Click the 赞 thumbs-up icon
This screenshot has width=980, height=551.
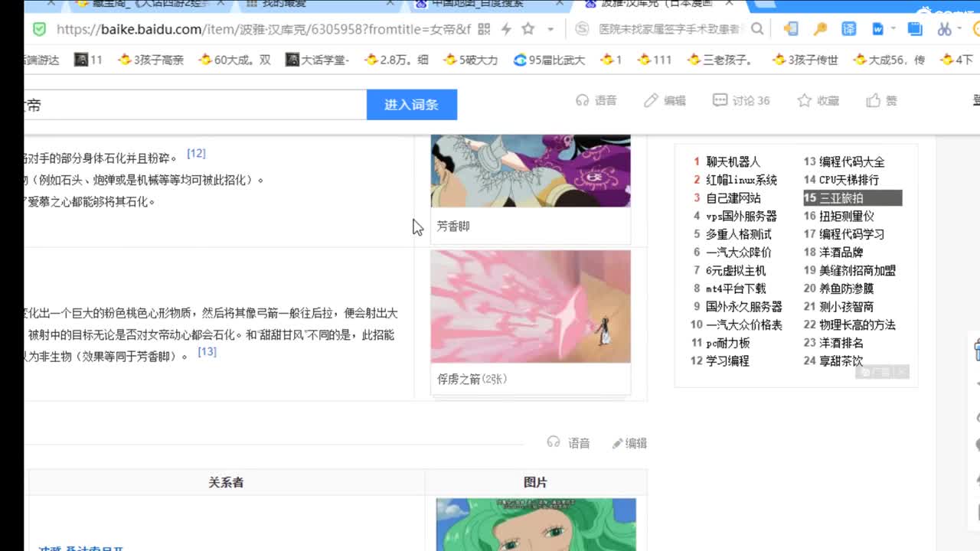tap(873, 100)
